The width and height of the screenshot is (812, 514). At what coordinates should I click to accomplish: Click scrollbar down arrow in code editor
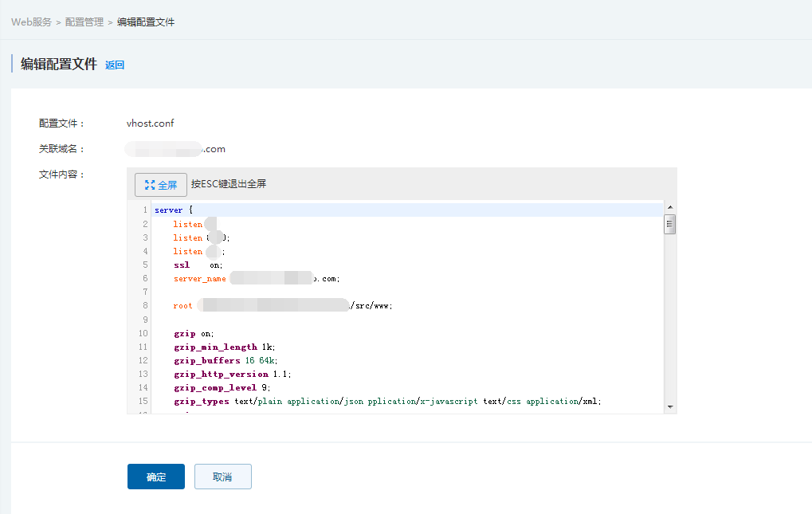click(x=670, y=407)
